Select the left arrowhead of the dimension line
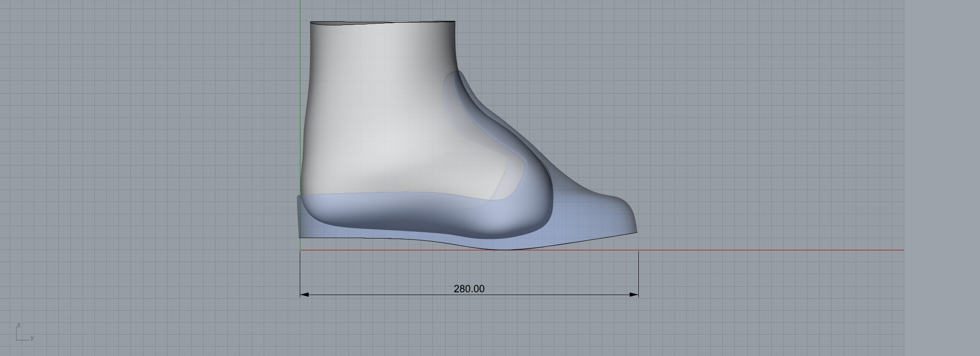Screen dimensions: 980x356 (x=304, y=295)
